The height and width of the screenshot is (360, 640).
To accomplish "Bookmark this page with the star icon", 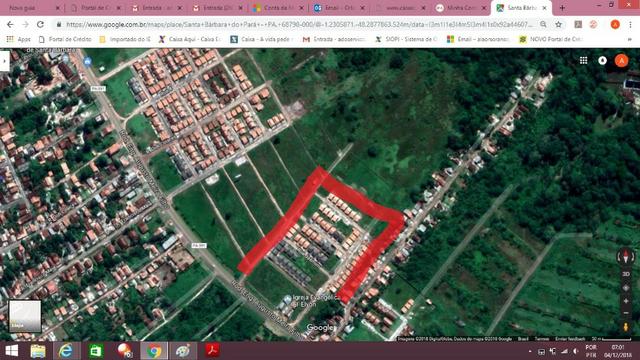I will pyautogui.click(x=558, y=24).
